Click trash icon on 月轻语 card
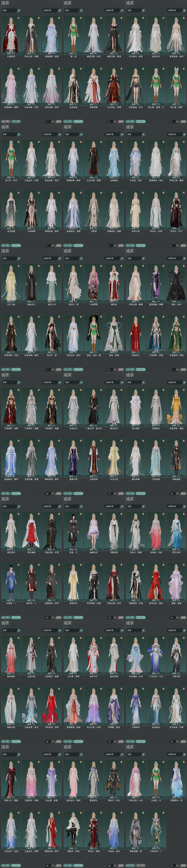The height and width of the screenshot is (868, 187). (x=101, y=193)
